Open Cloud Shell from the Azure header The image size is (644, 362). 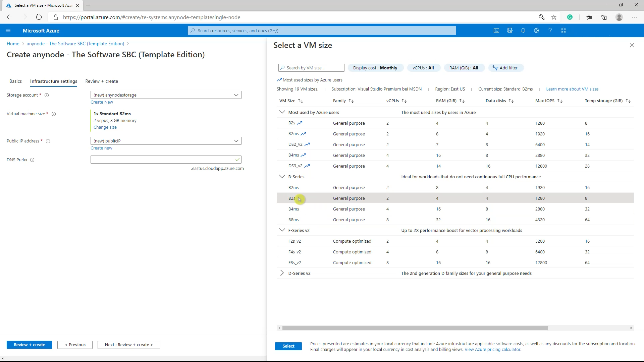496,31
